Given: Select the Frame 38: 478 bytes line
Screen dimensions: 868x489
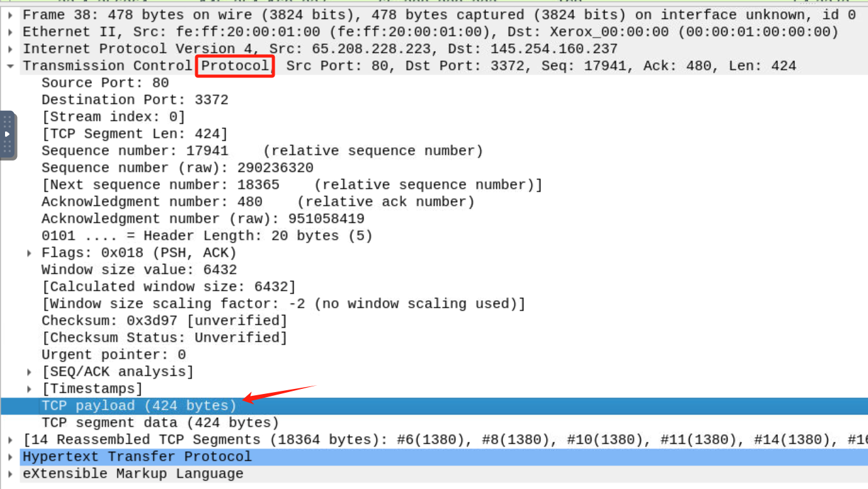Looking at the screenshot, I should [439, 14].
